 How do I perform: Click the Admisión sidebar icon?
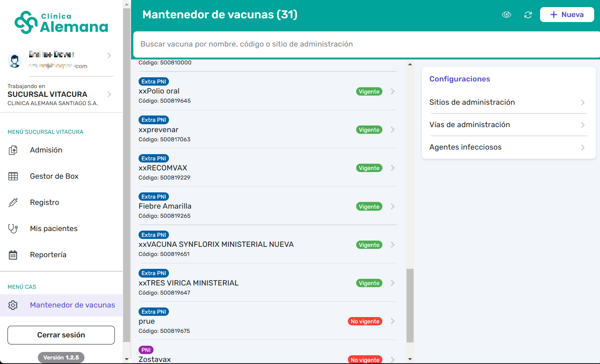[13, 150]
